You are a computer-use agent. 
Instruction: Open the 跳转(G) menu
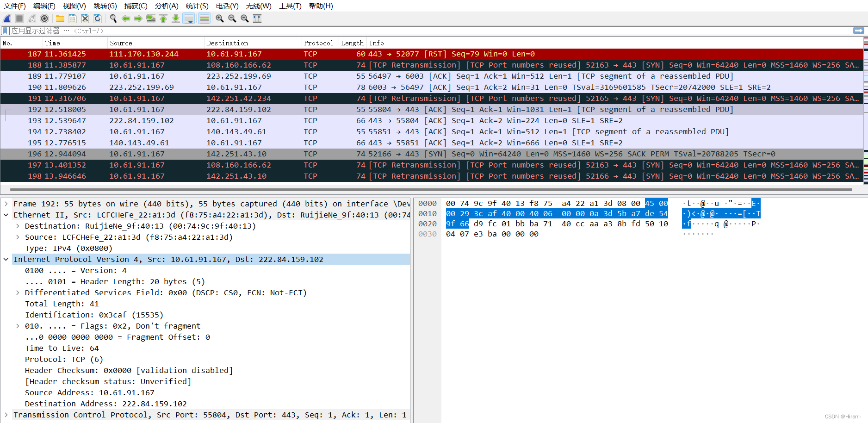[x=105, y=6]
